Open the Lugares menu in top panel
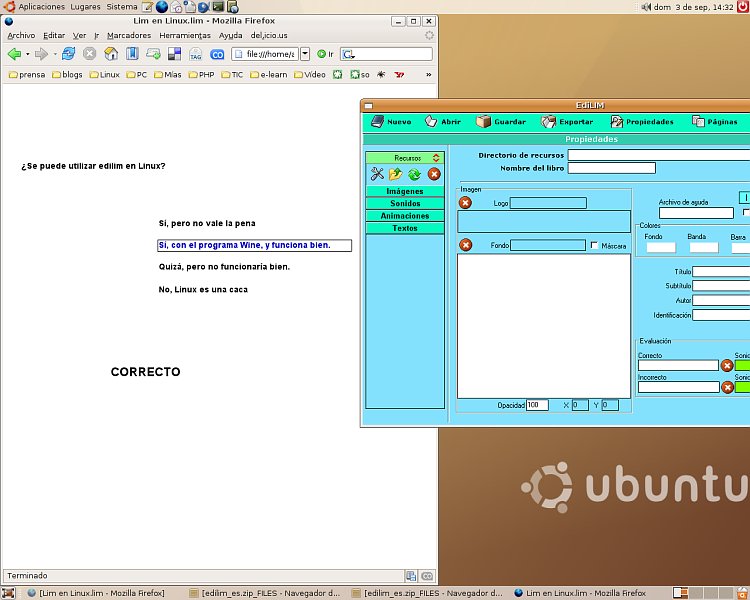The width and height of the screenshot is (750, 600). click(x=86, y=7)
